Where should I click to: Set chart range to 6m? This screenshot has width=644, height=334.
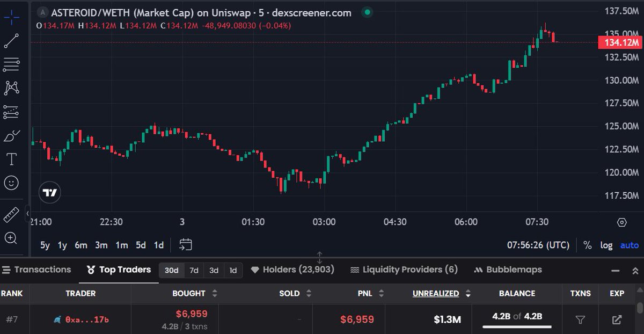pyautogui.click(x=81, y=245)
